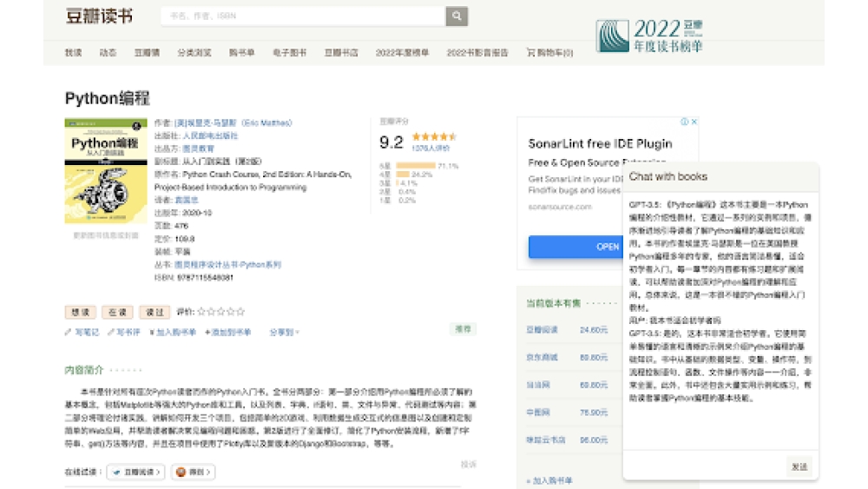Click the 发送 button in the chat panel
868x489 pixels.
[799, 466]
